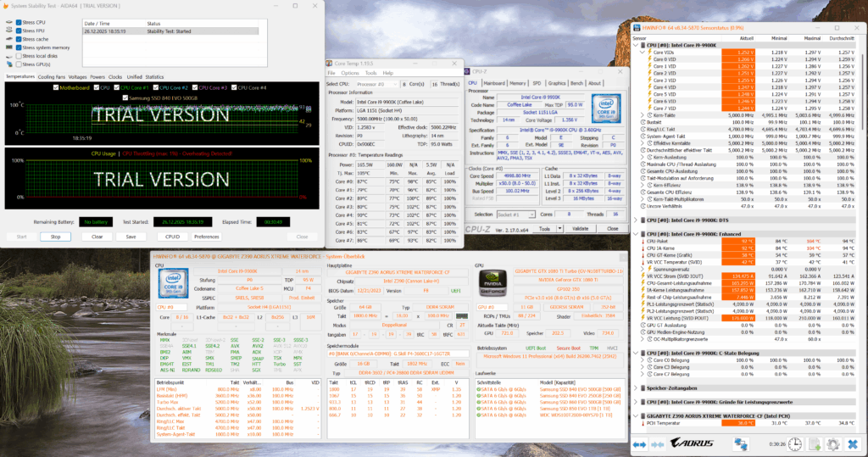Viewport: 868px width, 457px height.
Task: Toggle Stress system memory checkbox
Action: (x=19, y=47)
